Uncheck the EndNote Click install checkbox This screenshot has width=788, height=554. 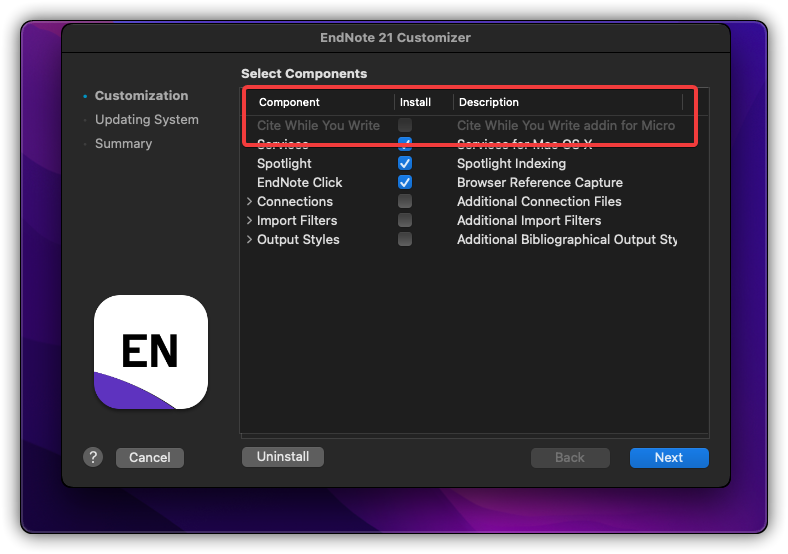click(x=405, y=182)
